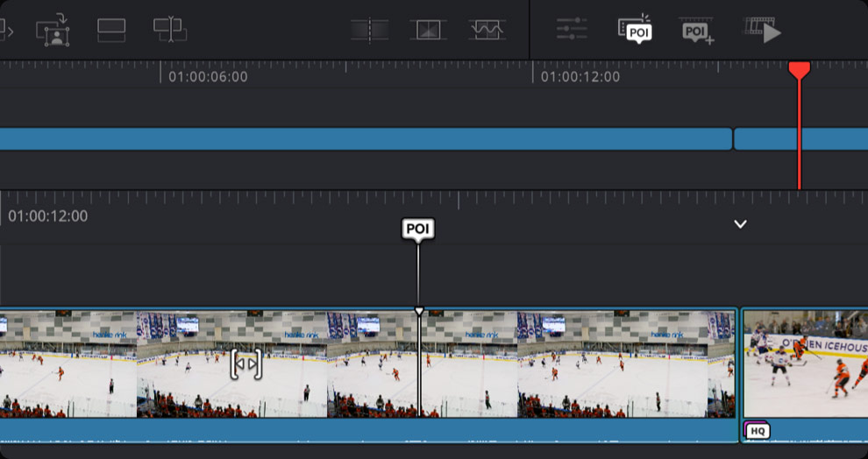
Task: Click lower timeline ruler at 01:00:12:00
Action: point(48,215)
